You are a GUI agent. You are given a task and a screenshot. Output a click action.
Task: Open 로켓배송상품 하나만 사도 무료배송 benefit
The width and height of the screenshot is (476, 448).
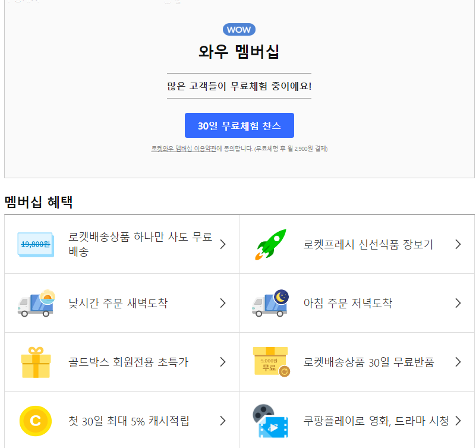click(x=122, y=244)
